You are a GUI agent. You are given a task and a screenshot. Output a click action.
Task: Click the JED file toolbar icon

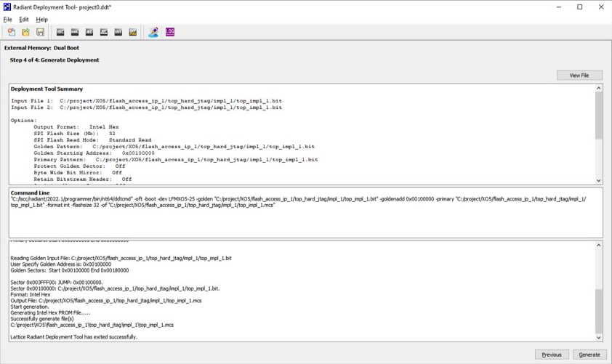tap(89, 32)
